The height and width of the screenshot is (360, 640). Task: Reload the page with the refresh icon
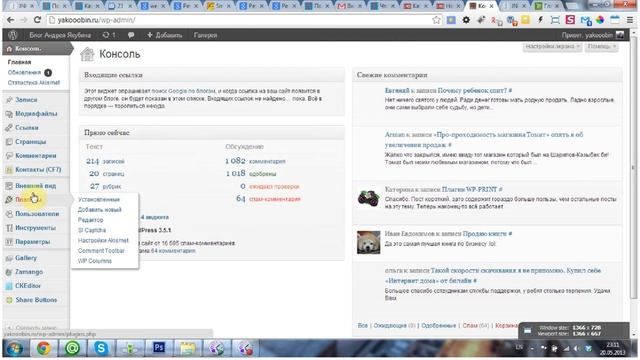[x=37, y=20]
